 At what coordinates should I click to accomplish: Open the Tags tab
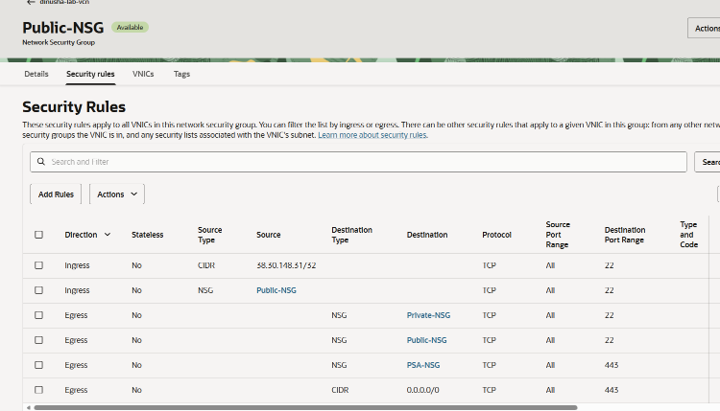pyautogui.click(x=182, y=74)
